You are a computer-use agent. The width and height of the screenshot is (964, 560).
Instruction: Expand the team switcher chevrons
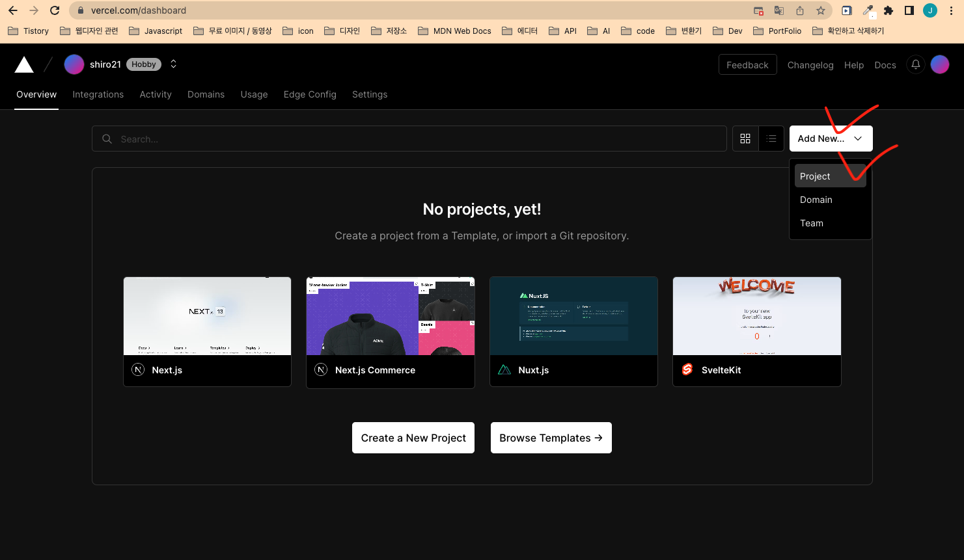[x=173, y=64]
